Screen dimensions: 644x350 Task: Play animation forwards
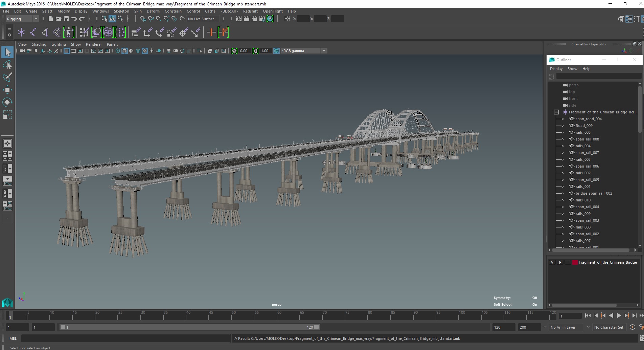(619, 315)
